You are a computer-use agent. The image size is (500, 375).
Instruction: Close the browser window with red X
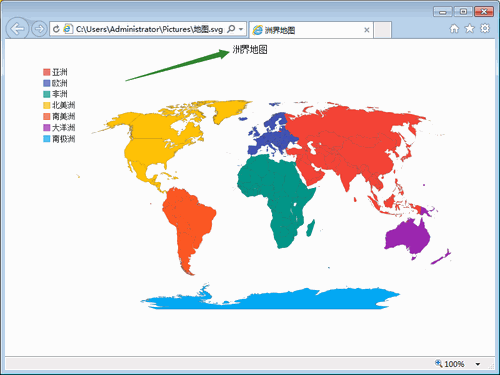pos(484,12)
